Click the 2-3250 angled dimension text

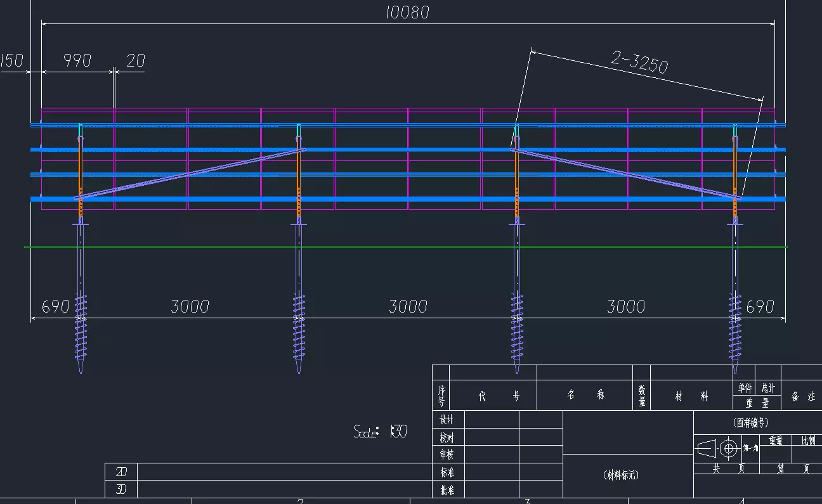tap(639, 62)
